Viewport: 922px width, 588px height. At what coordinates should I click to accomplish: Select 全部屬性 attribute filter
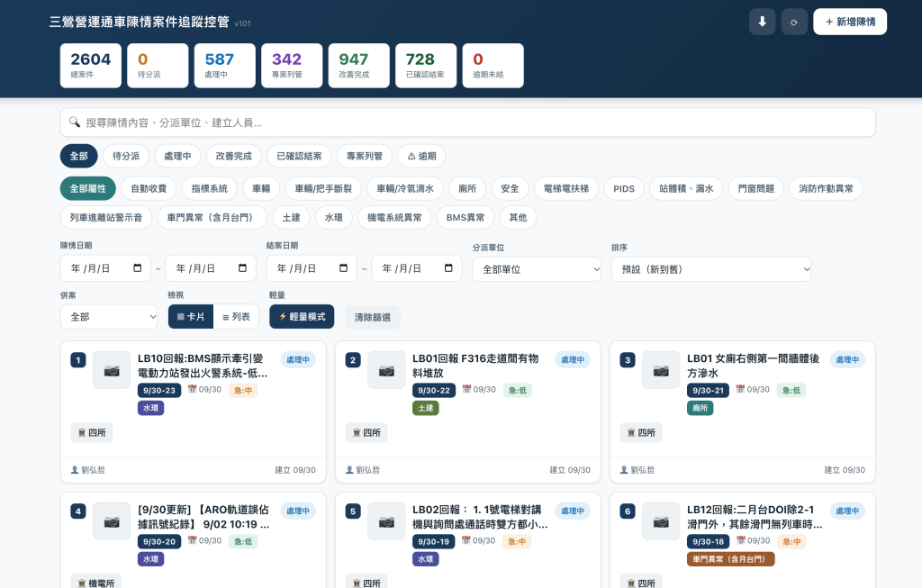[x=87, y=189]
